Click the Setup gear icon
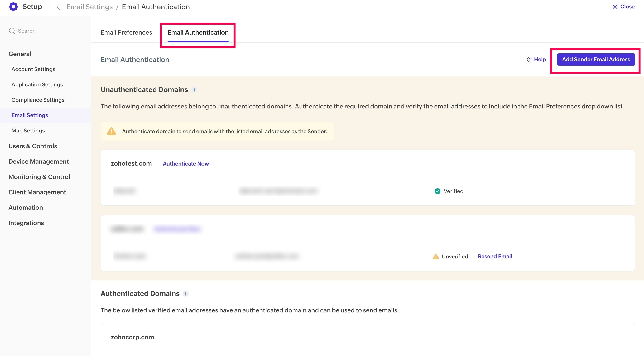This screenshot has width=644, height=356. pos(13,7)
